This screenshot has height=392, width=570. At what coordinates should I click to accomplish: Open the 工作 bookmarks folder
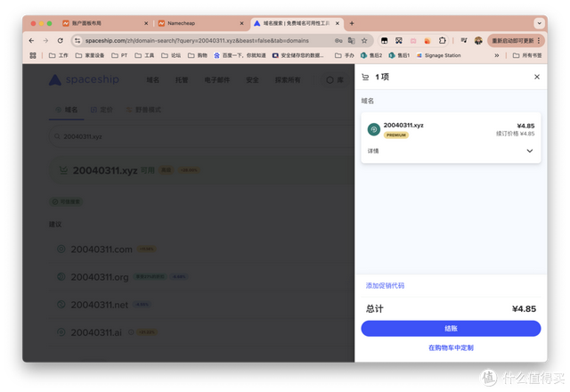tap(59, 55)
